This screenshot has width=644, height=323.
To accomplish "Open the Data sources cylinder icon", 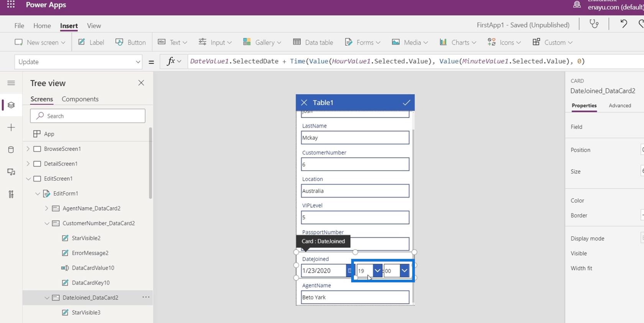I will pyautogui.click(x=11, y=150).
